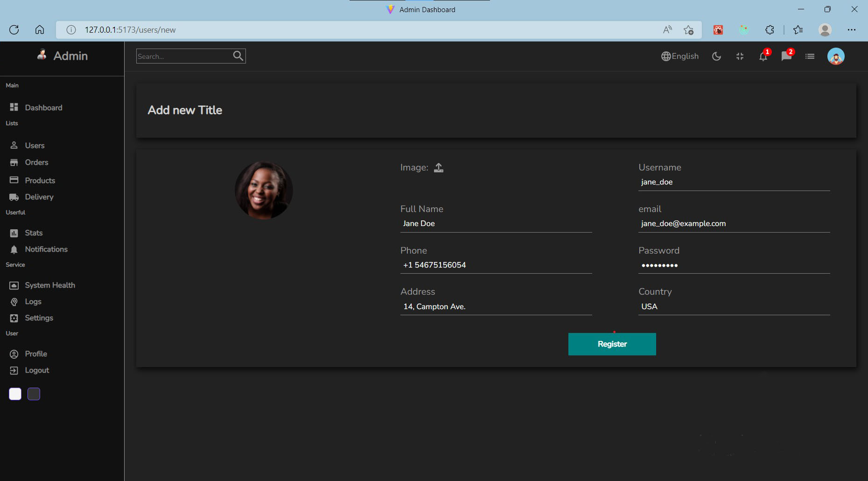868x481 pixels.
Task: Click the Full Name input field
Action: (x=496, y=224)
